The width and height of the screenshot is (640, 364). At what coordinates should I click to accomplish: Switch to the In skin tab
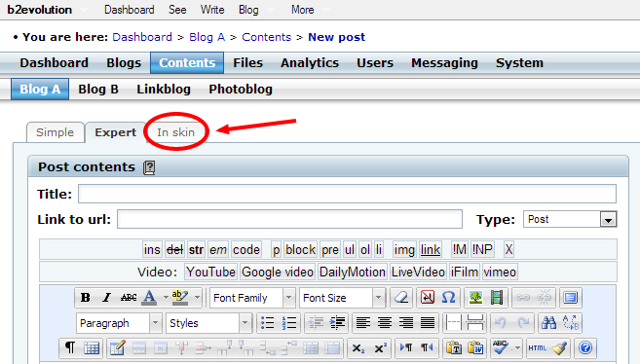(176, 132)
